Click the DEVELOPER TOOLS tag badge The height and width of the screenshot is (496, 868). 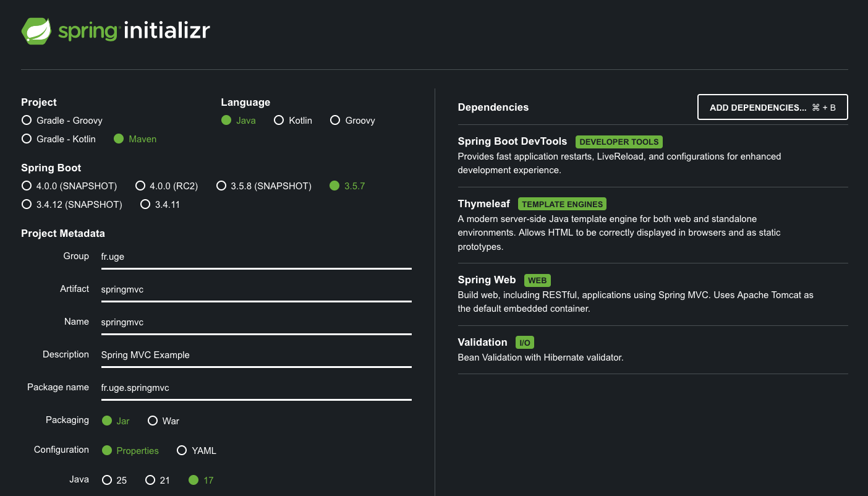[619, 142]
